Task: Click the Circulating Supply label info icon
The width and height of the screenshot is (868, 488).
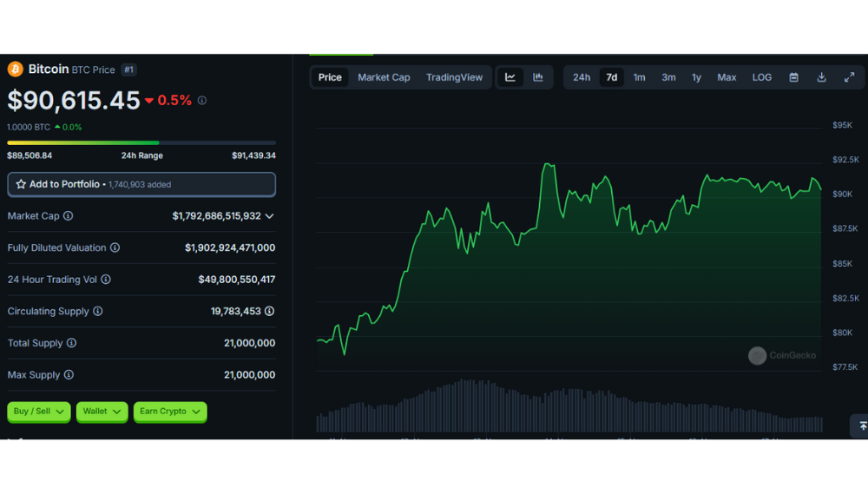Action: click(x=97, y=312)
